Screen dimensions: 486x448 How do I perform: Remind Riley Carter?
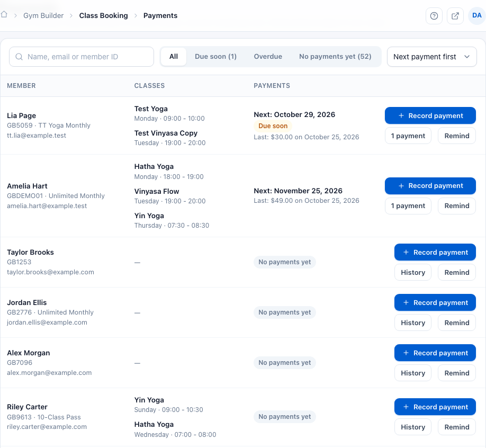(x=456, y=427)
